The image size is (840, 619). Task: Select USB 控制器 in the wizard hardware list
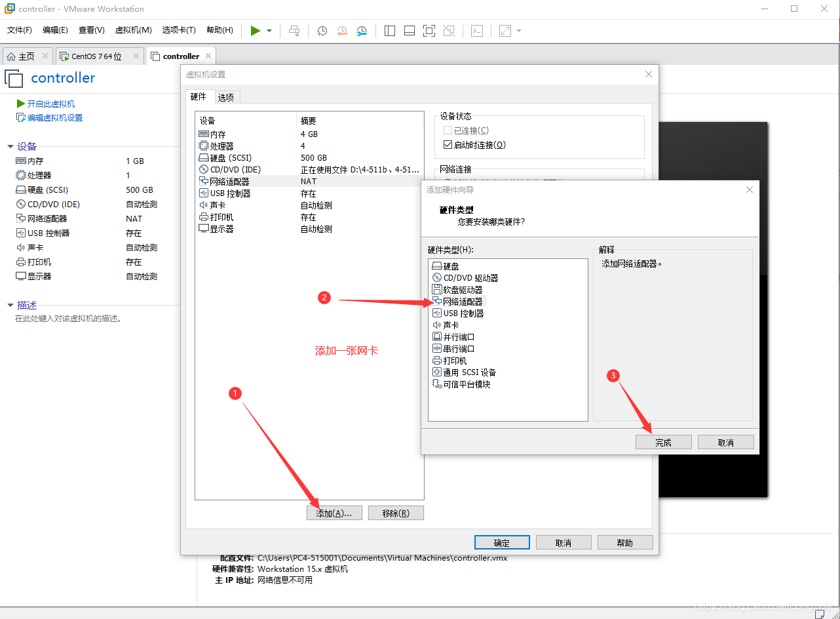[458, 313]
